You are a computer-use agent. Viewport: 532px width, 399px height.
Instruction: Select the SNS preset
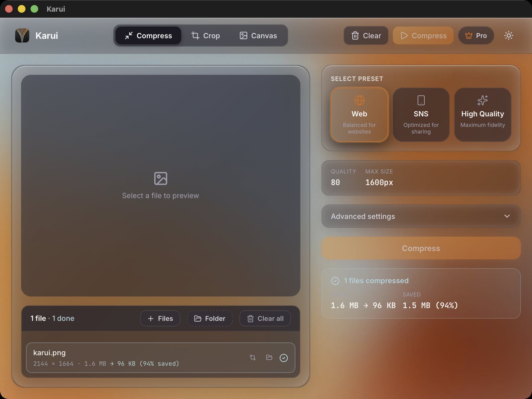pyautogui.click(x=421, y=115)
